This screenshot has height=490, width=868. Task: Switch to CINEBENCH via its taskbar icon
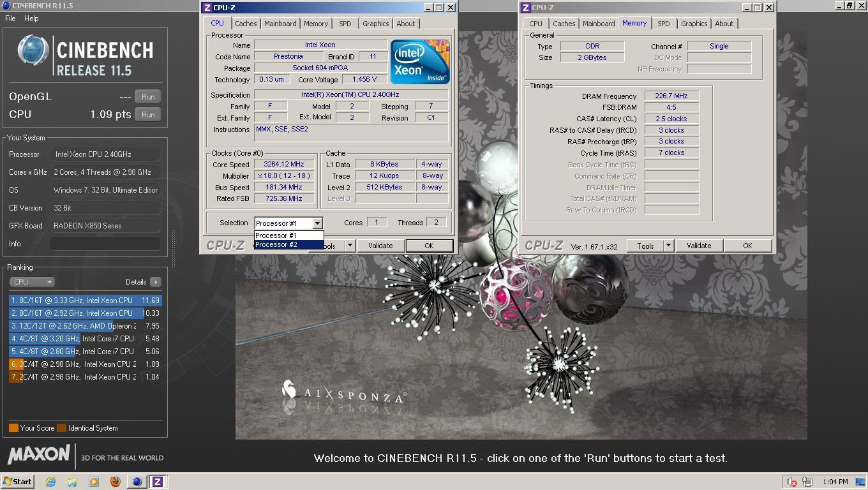point(136,482)
